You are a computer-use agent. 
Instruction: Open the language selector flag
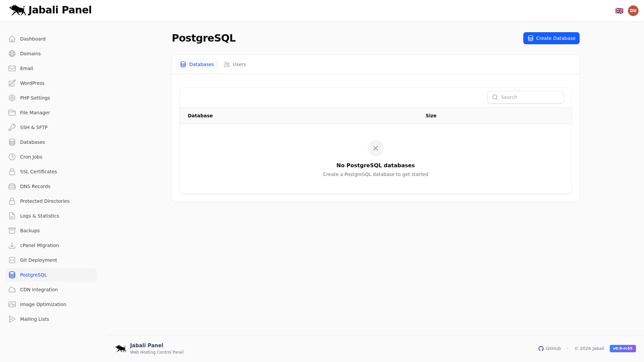point(620,10)
